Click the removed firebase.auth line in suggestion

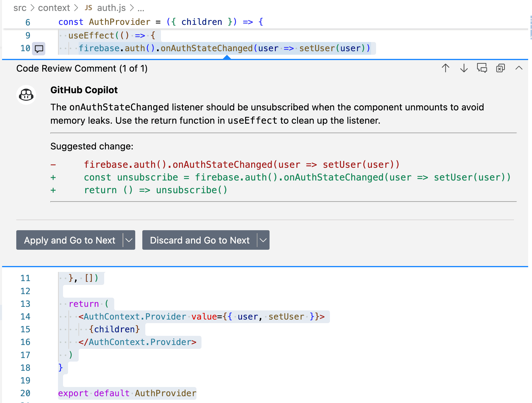pos(242,165)
